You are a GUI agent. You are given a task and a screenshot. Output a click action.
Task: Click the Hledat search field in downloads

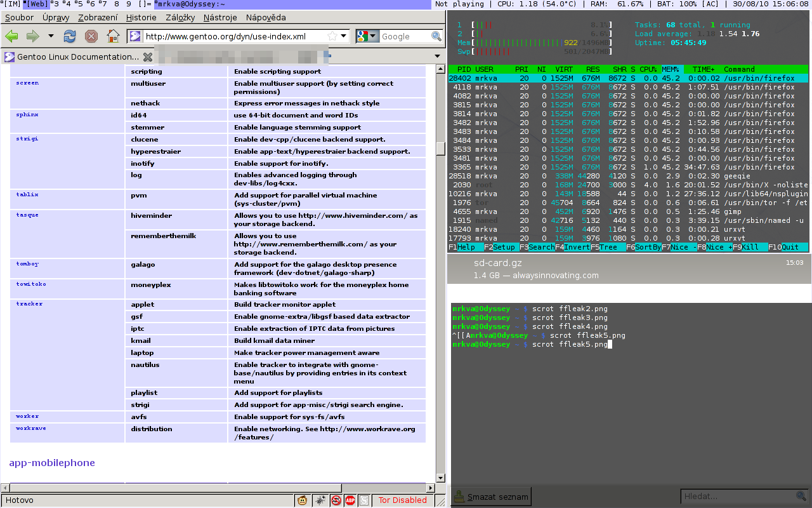736,497
